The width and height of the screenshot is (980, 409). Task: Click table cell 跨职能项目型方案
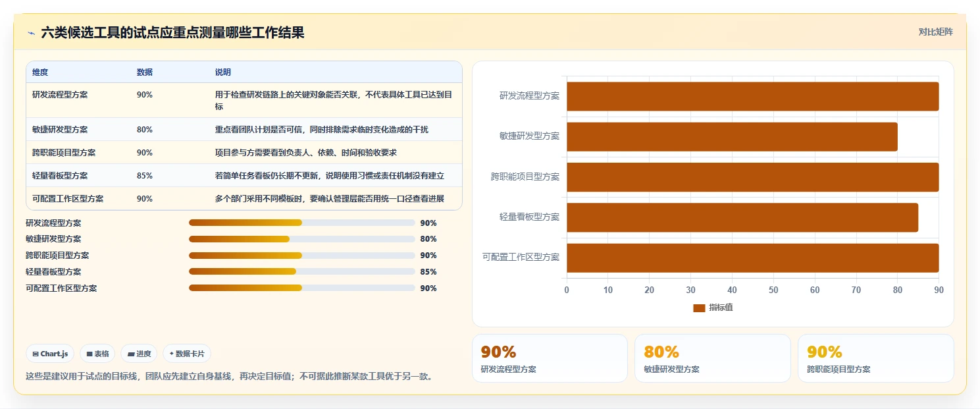tap(64, 153)
